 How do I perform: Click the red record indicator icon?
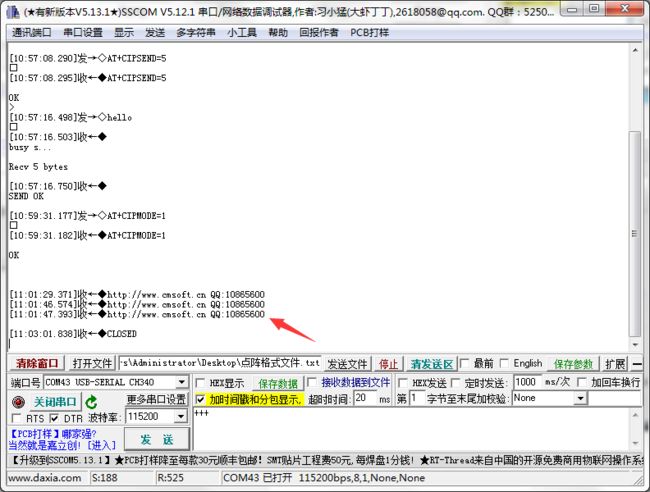pyautogui.click(x=18, y=402)
